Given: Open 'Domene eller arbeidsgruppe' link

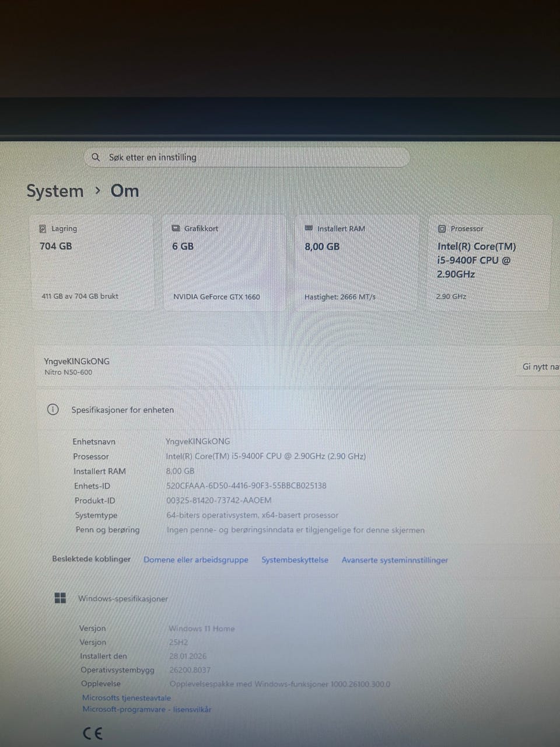Looking at the screenshot, I should pyautogui.click(x=196, y=560).
